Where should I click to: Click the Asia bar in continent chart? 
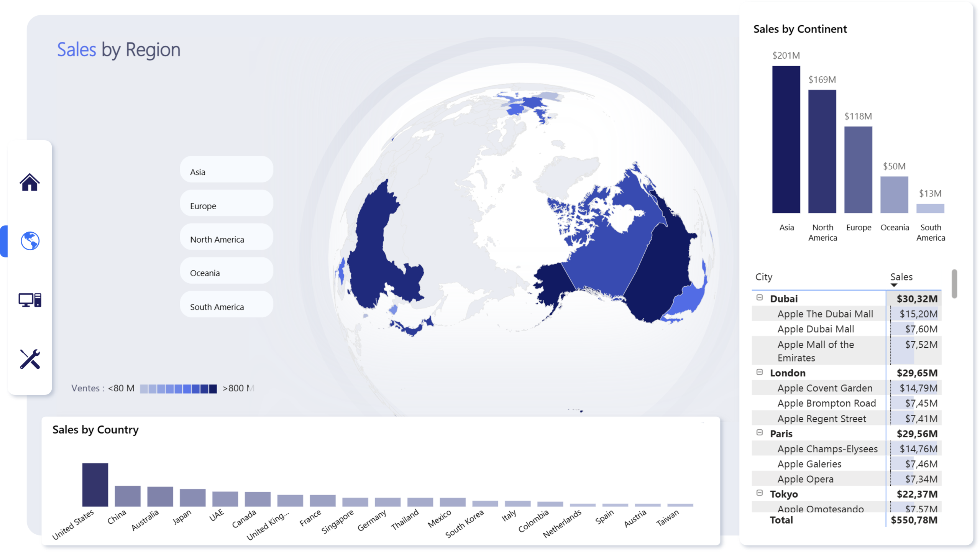click(x=786, y=140)
